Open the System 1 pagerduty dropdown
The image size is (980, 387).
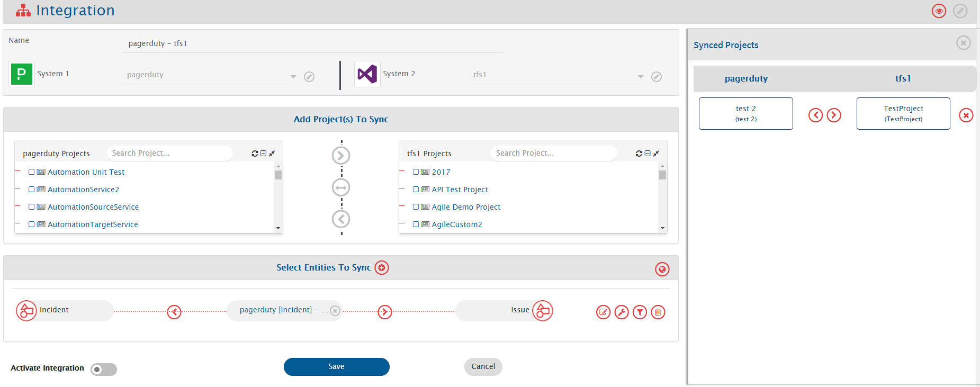click(x=293, y=77)
